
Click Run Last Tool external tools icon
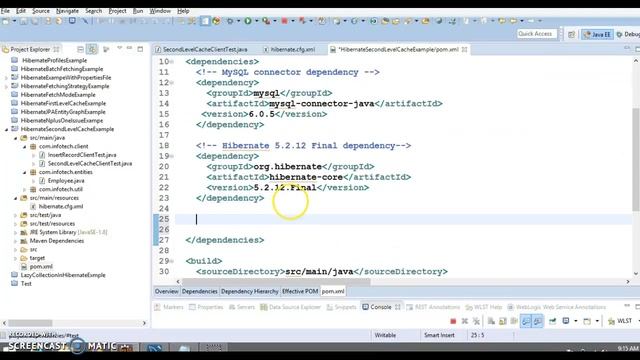[266, 21]
